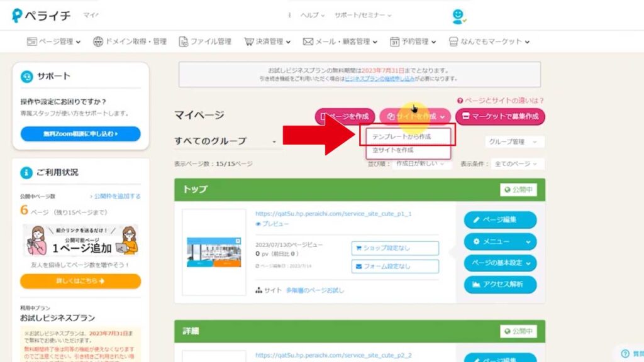Click the shopping cart icon beside 決済管理
The width and height of the screenshot is (644, 362).
click(x=249, y=41)
